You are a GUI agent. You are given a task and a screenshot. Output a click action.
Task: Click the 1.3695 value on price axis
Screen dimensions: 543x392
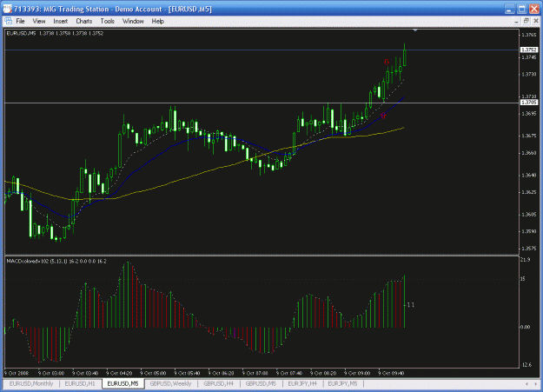coord(529,114)
